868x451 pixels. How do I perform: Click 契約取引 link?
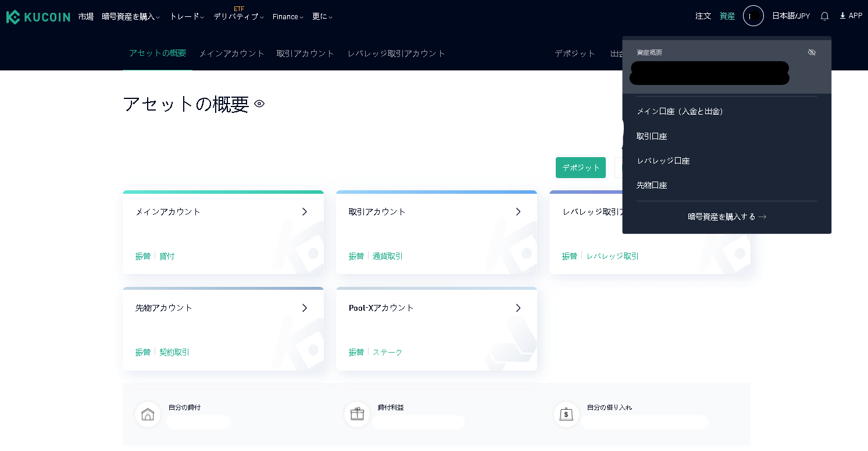click(x=174, y=352)
